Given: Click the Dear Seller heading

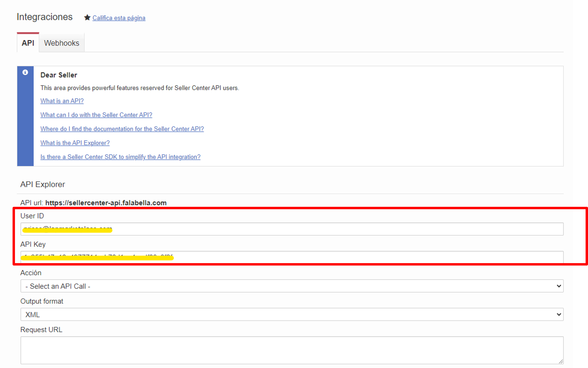Looking at the screenshot, I should (x=59, y=75).
